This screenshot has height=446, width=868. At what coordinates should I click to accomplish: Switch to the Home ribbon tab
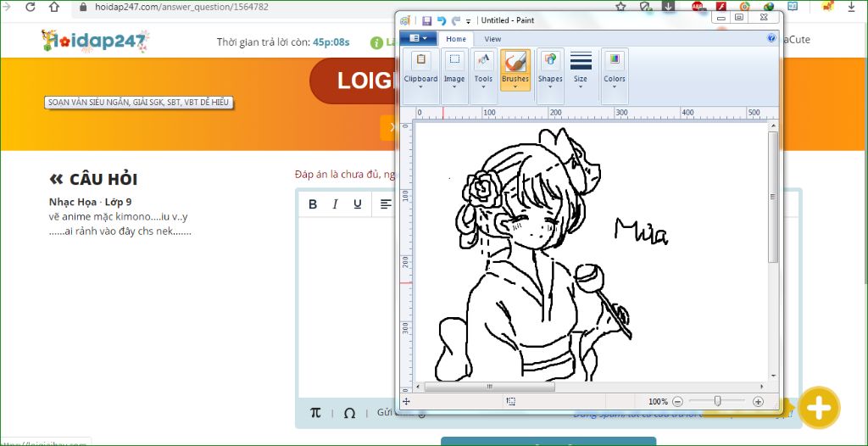(456, 39)
